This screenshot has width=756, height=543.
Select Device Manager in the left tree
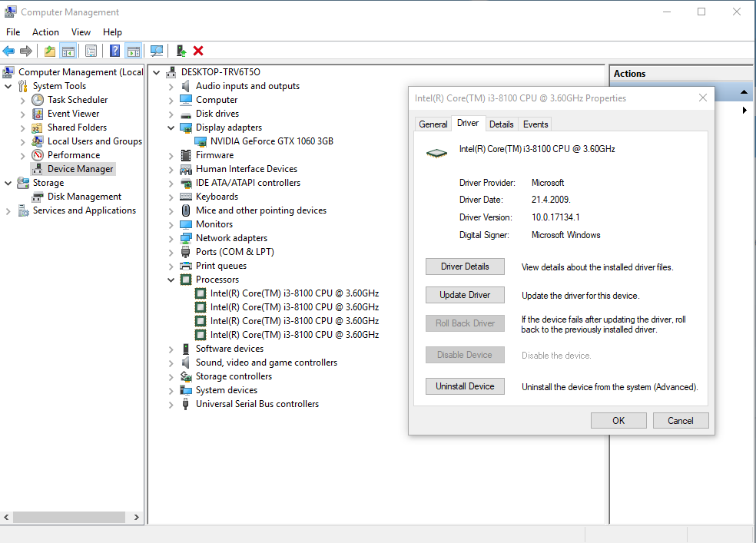[73, 169]
